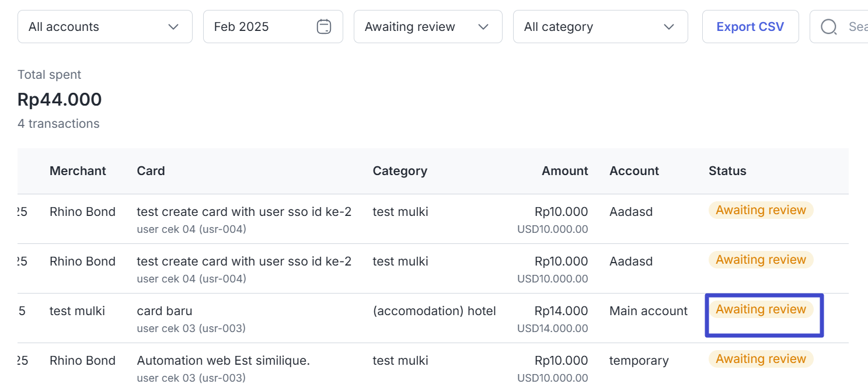Expand the All accounts dropdown
The width and height of the screenshot is (868, 391).
(105, 27)
